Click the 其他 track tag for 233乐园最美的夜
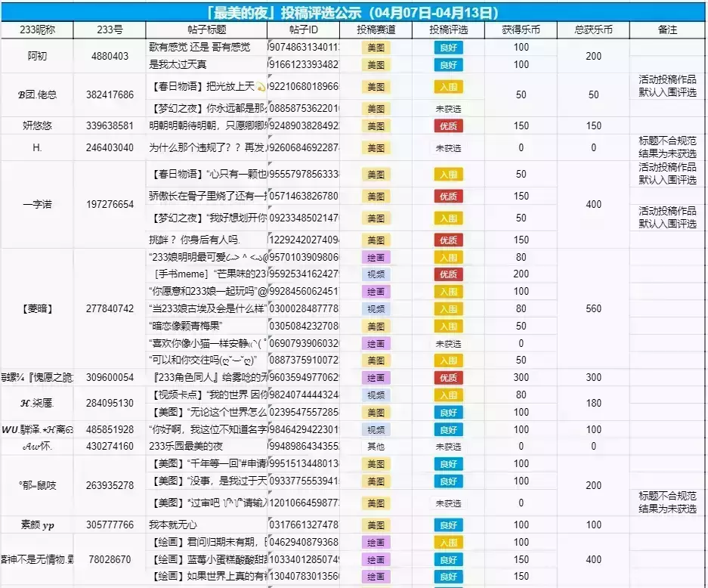Viewport: 708px width, 588px height. click(376, 447)
